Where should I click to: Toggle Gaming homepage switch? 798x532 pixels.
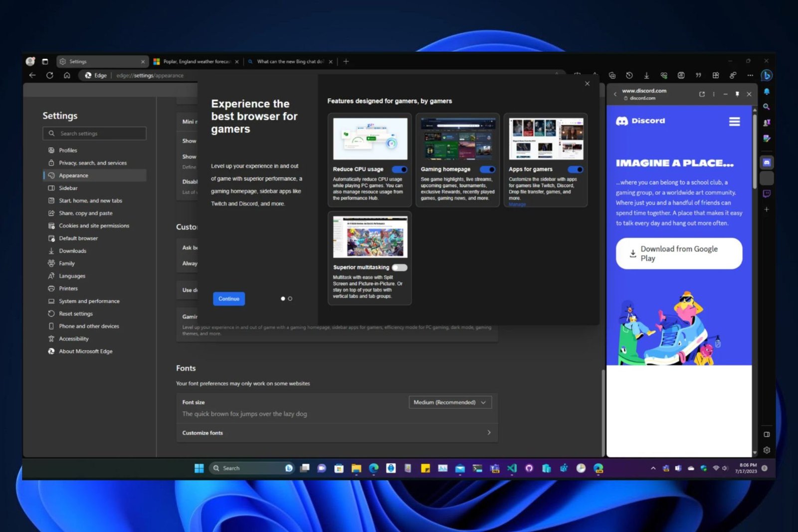(487, 170)
